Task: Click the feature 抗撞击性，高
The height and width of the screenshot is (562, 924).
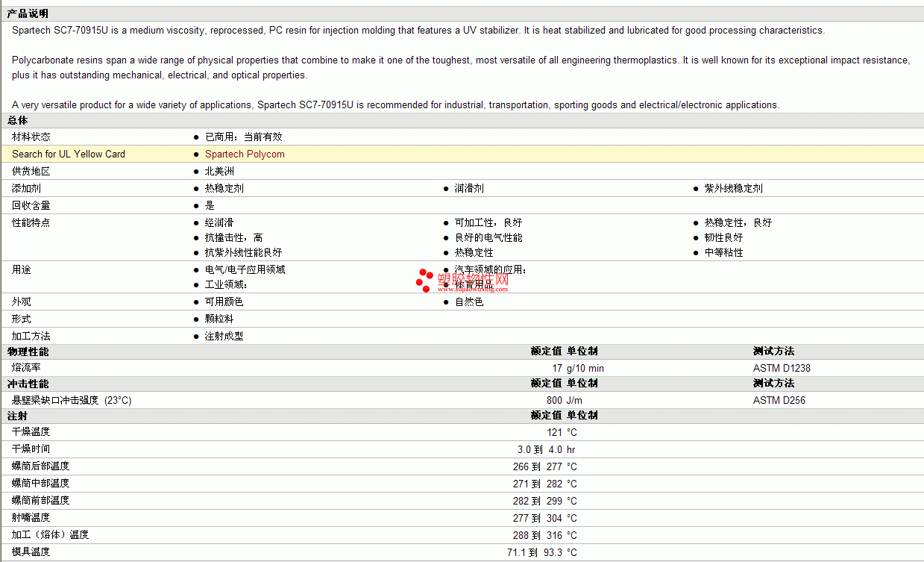Action: [x=234, y=237]
